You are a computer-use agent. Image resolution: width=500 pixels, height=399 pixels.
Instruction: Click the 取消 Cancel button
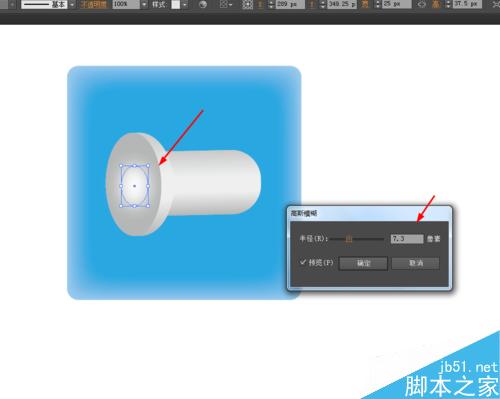pos(416,263)
